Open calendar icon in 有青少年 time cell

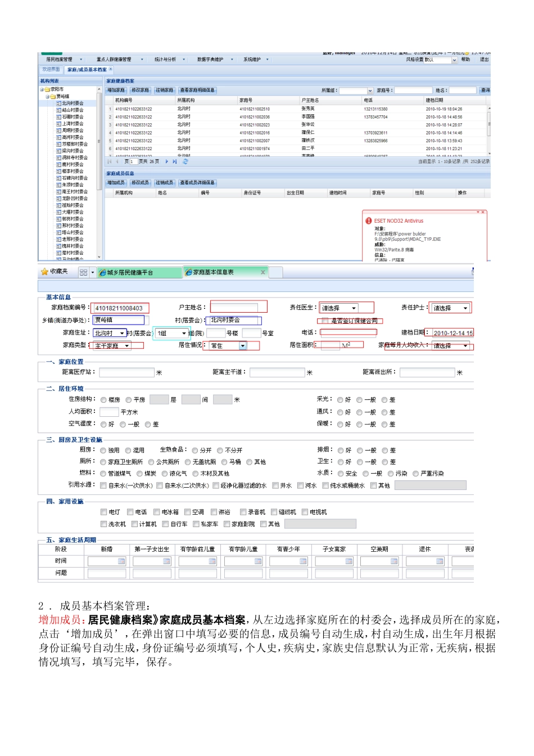[x=304, y=561]
